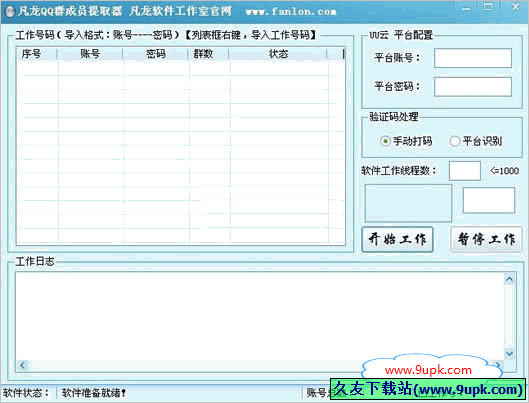Click the 软件准备就绪 status bar text
This screenshot has width=529, height=403.
point(93,393)
